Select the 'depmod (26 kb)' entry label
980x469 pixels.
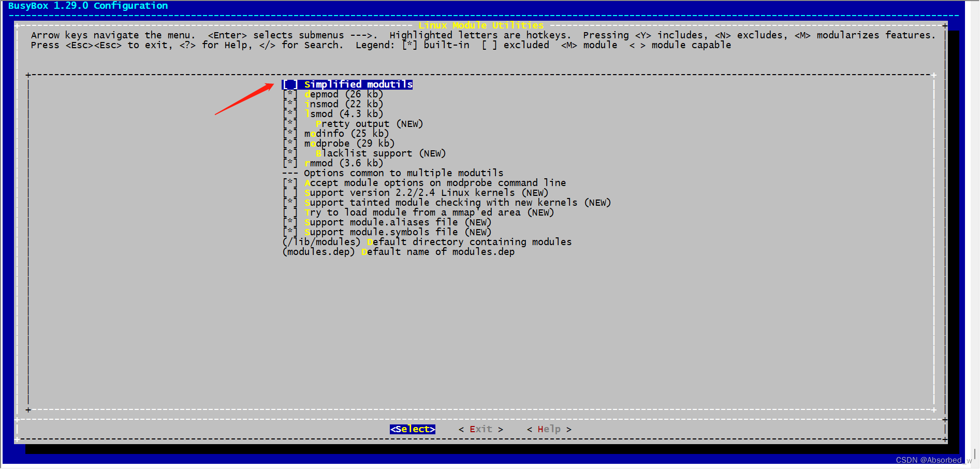344,94
